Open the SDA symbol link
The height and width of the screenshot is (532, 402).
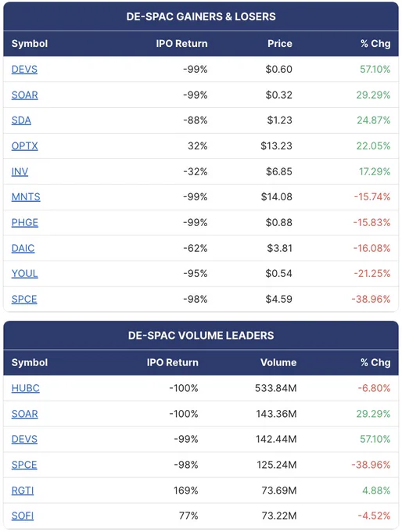point(21,120)
